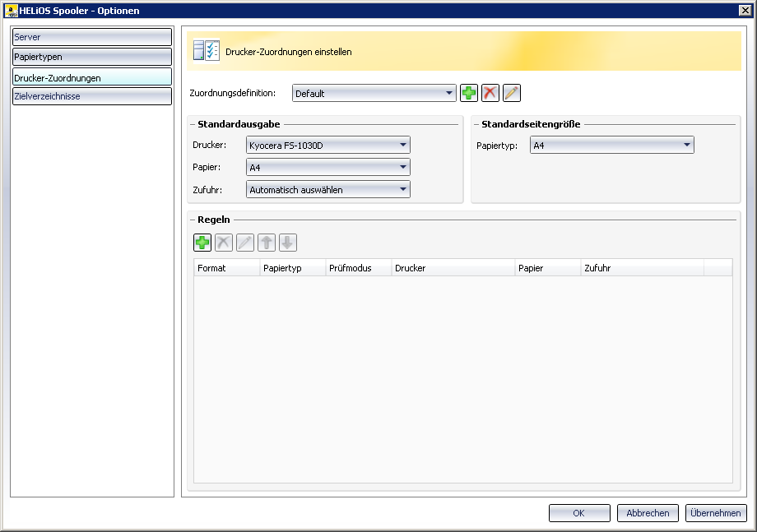Edit the Zuordnungsdefinition with the pencil icon
Screen dimensions: 757x532
512,93
